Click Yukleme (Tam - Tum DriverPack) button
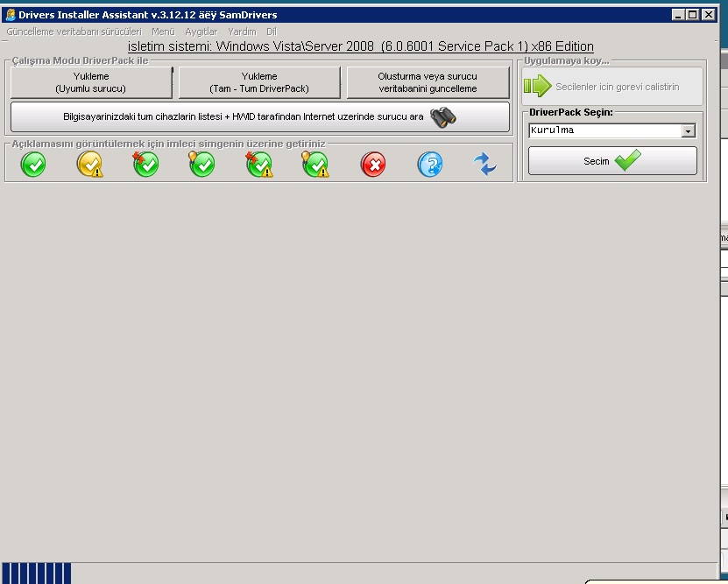Screen dimensions: 728x584 [259, 82]
